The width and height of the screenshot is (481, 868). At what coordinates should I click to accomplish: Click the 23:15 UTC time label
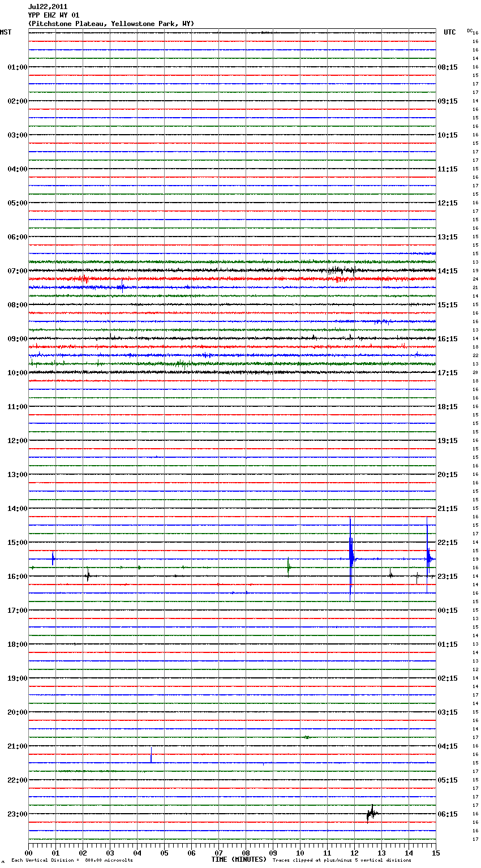point(448,577)
